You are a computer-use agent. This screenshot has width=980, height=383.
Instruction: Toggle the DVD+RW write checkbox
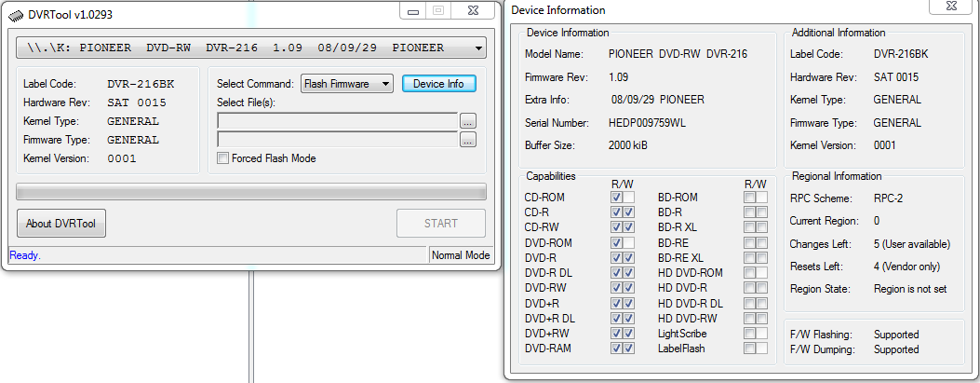[x=629, y=334]
